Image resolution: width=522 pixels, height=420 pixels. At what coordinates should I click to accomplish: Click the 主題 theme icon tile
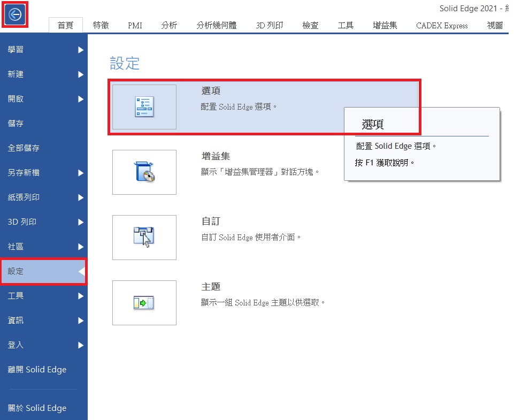[144, 303]
